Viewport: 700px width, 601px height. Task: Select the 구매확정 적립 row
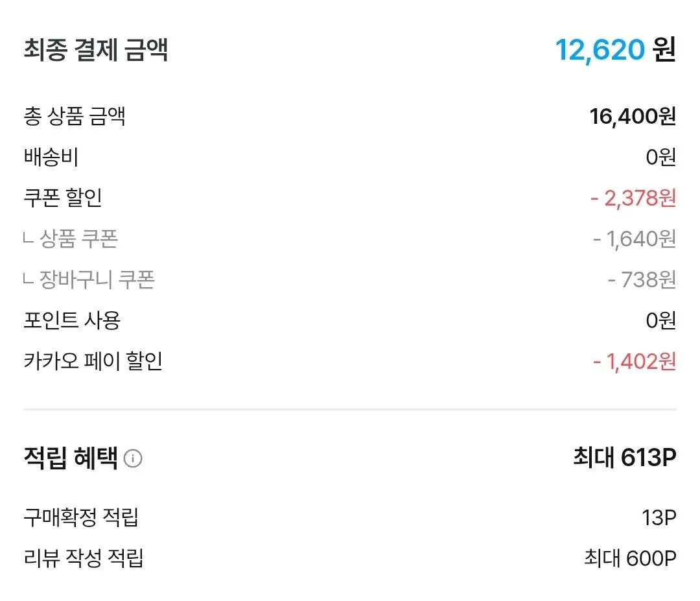click(350, 518)
